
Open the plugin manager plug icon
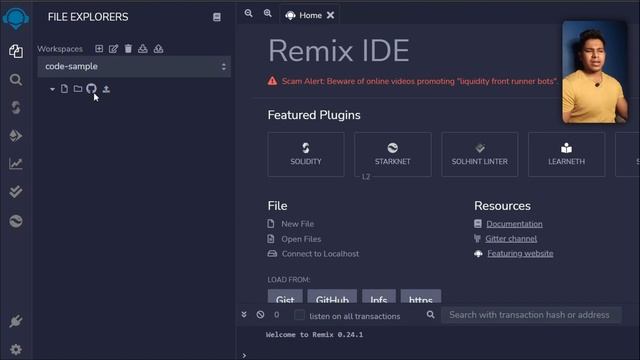tap(16, 321)
